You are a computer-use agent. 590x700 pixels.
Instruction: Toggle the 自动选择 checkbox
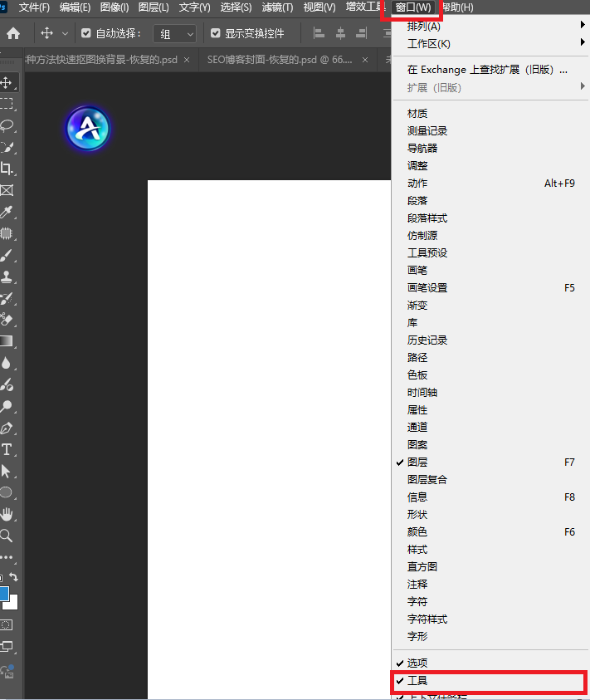(86, 34)
